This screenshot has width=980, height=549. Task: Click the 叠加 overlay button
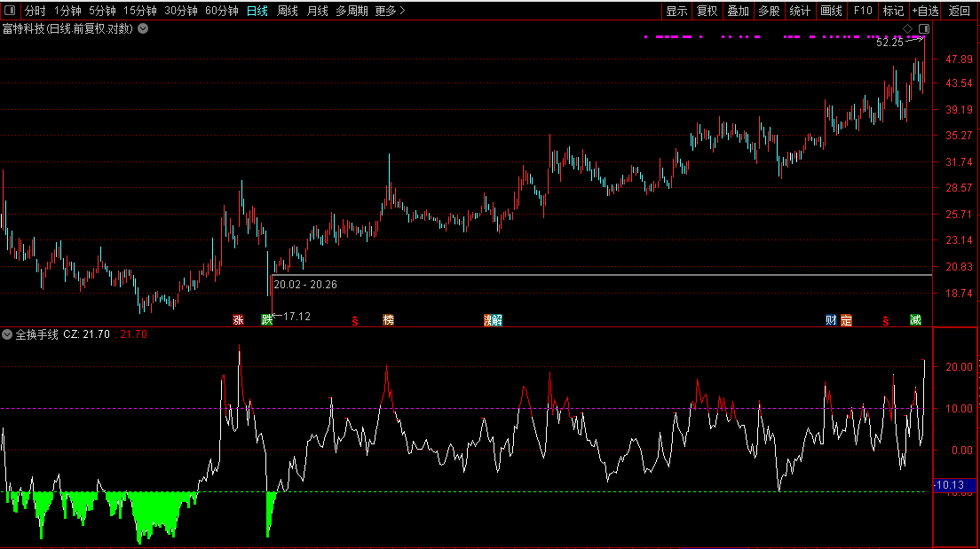(739, 11)
